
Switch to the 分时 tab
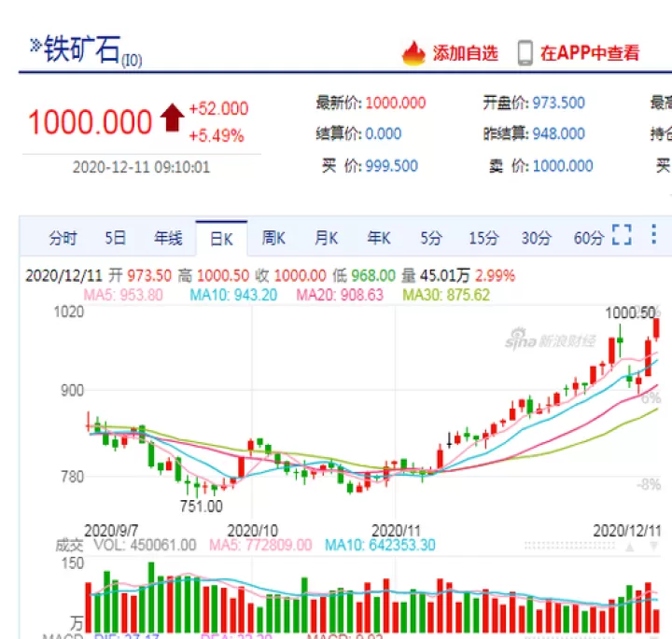pos(63,238)
